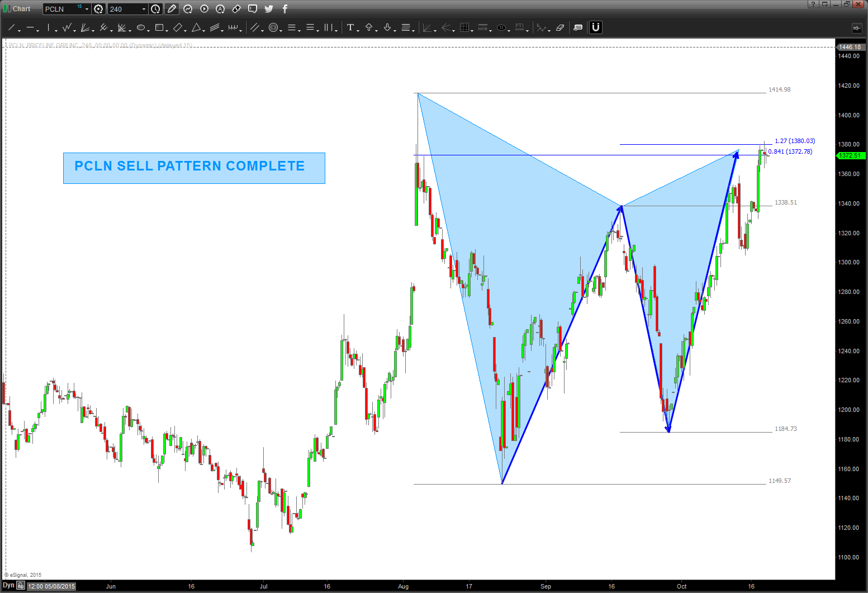Select the up arrow marker tool
Screen dimensions: 868x593
(x=370, y=27)
